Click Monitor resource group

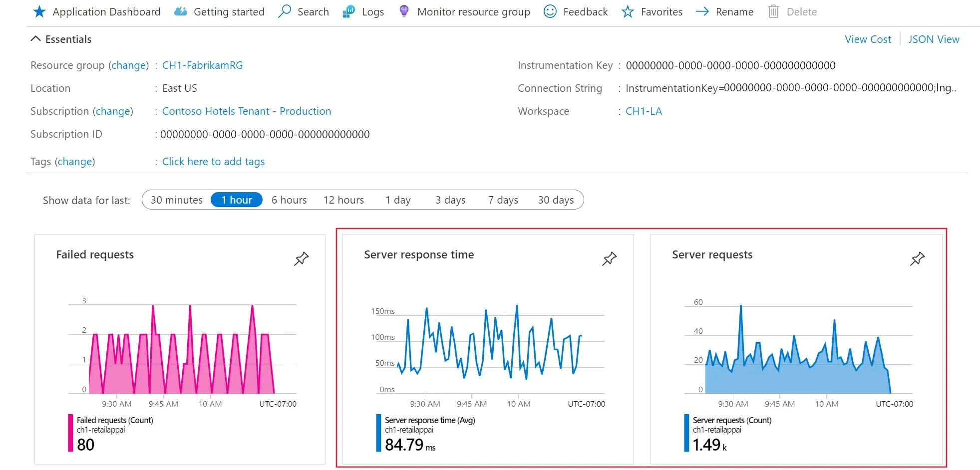pyautogui.click(x=464, y=11)
